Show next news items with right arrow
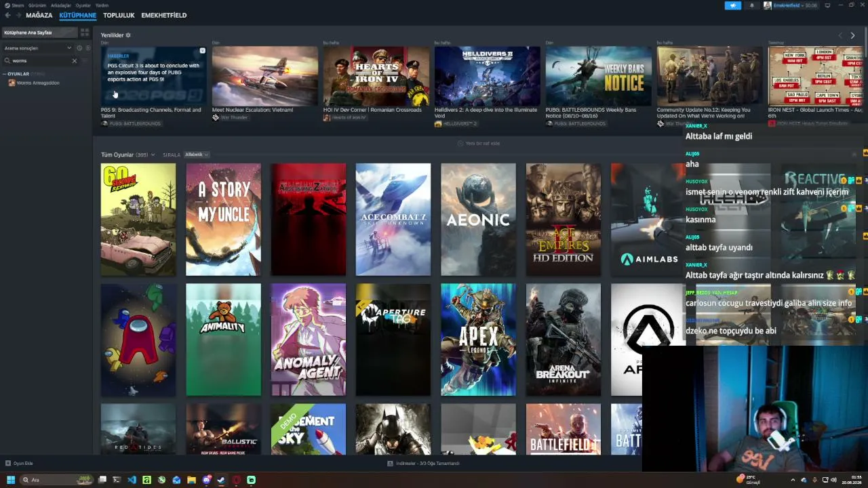The height and width of the screenshot is (488, 868). click(x=853, y=35)
